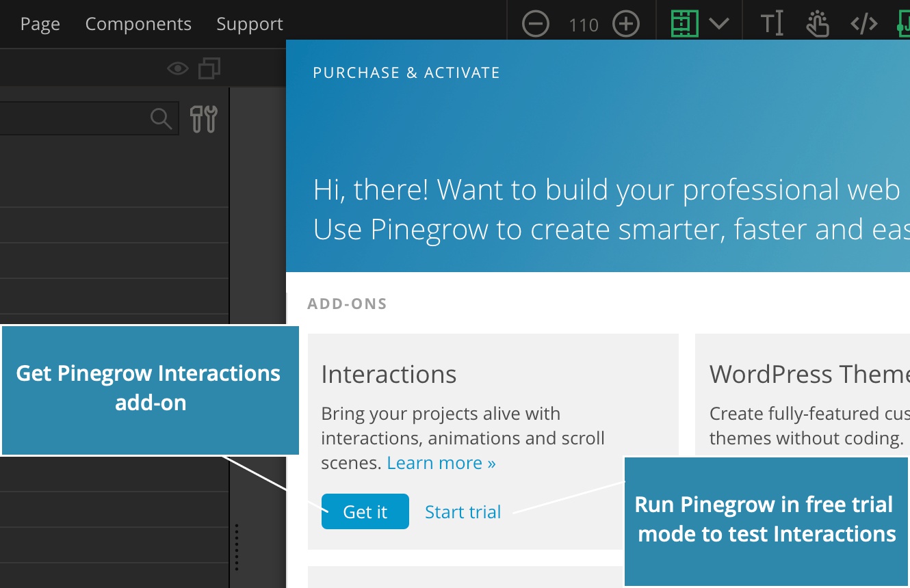Click the Interactions add-on heading
Image resolution: width=910 pixels, height=588 pixels.
point(389,374)
